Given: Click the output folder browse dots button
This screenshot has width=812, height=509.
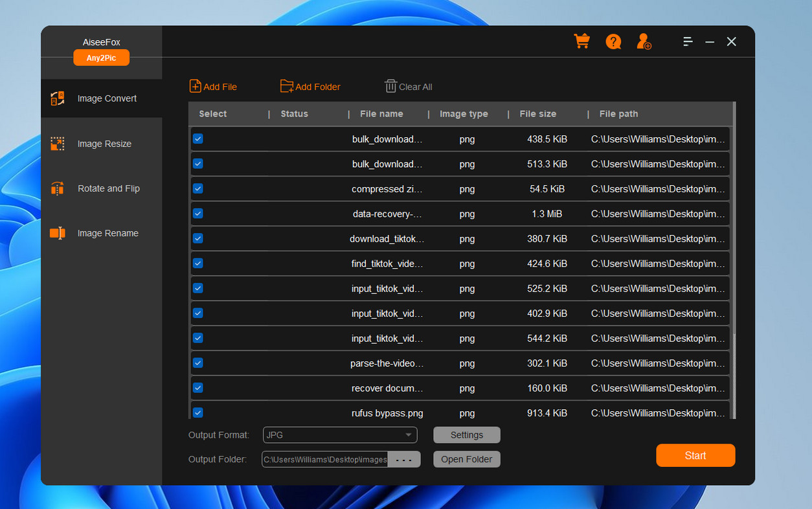Looking at the screenshot, I should tap(404, 459).
